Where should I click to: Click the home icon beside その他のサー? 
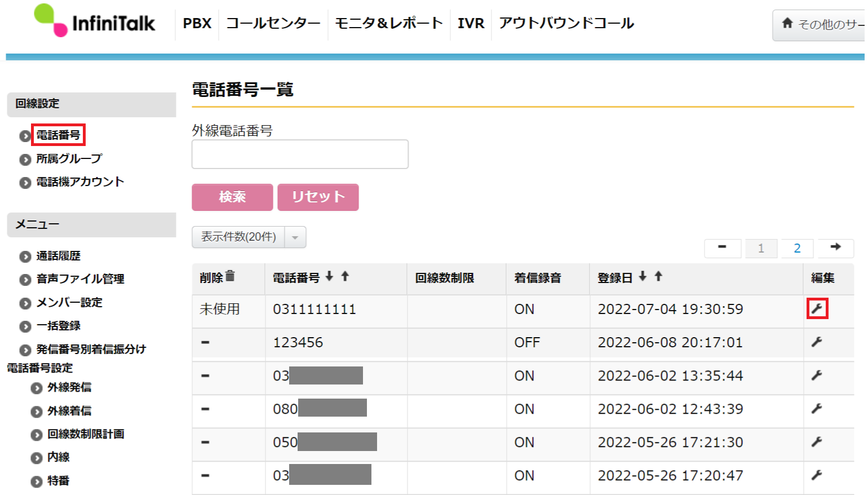point(787,23)
